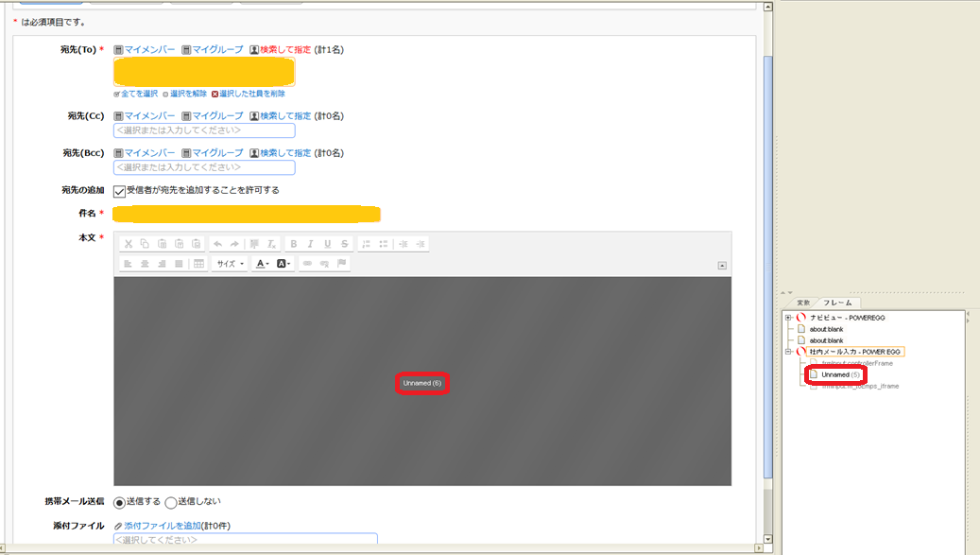Click マイメンバー link for 宛先(Cc)
Screen dimensions: 980x555
(149, 115)
